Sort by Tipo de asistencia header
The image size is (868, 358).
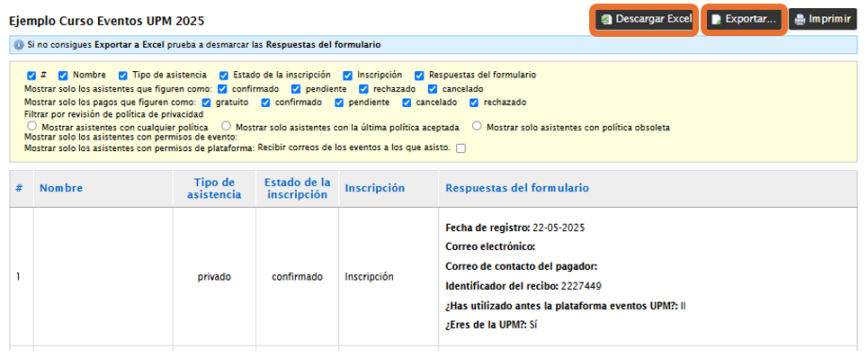coord(214,188)
